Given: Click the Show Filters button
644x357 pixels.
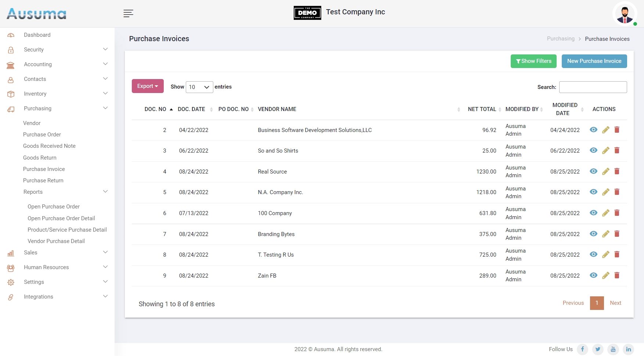Looking at the screenshot, I should coord(533,61).
